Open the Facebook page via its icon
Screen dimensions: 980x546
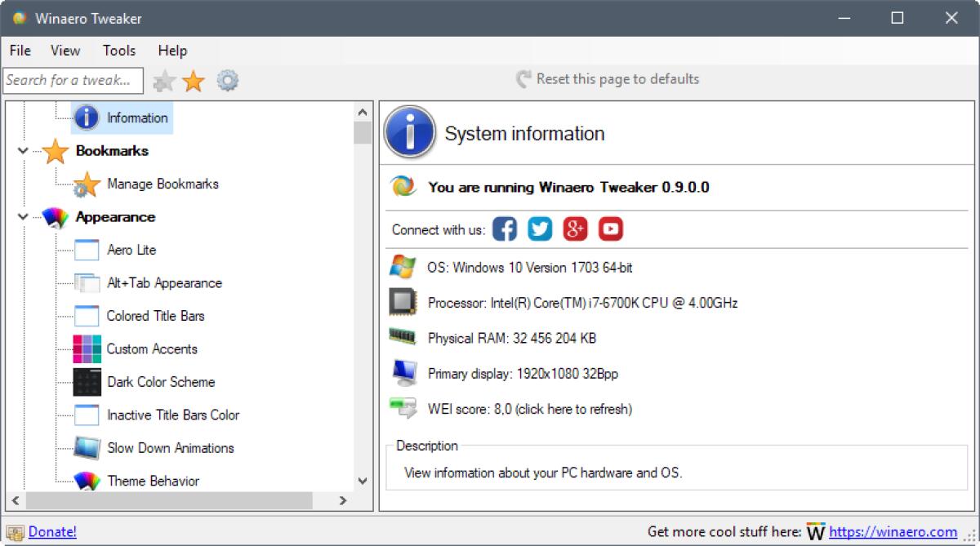[504, 229]
